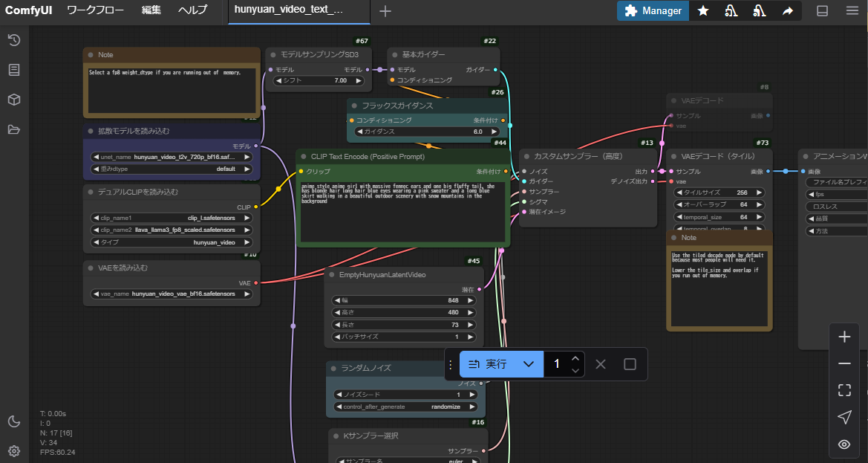Click the バッチサイズ value field
This screenshot has width=868, height=463.
403,337
